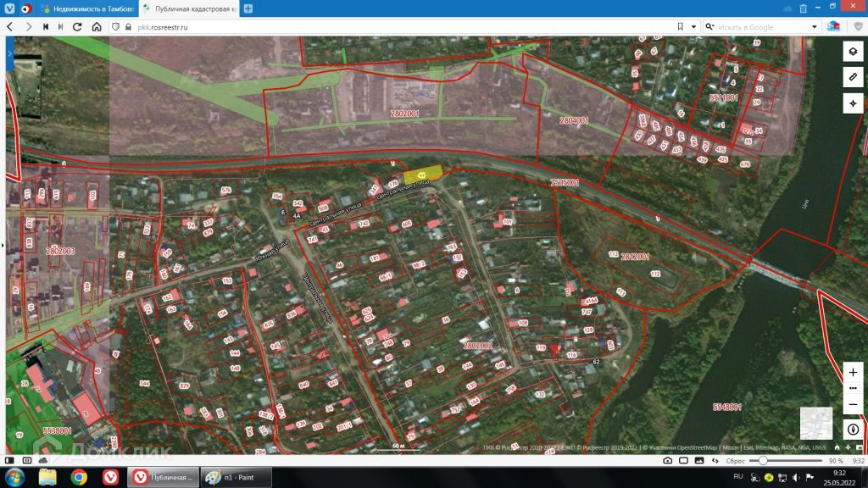The width and height of the screenshot is (868, 488).
Task: Click the rewind history button
Action: (x=46, y=26)
